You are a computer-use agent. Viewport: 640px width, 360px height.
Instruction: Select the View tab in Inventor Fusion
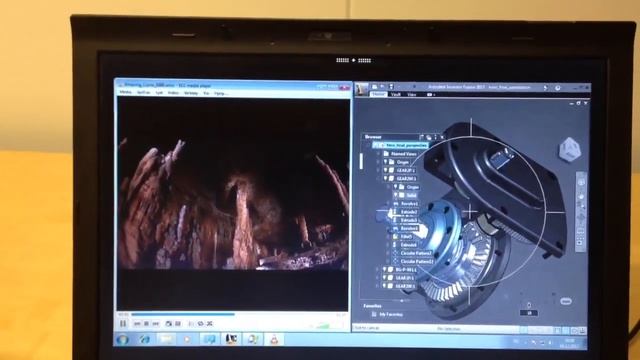(412, 94)
